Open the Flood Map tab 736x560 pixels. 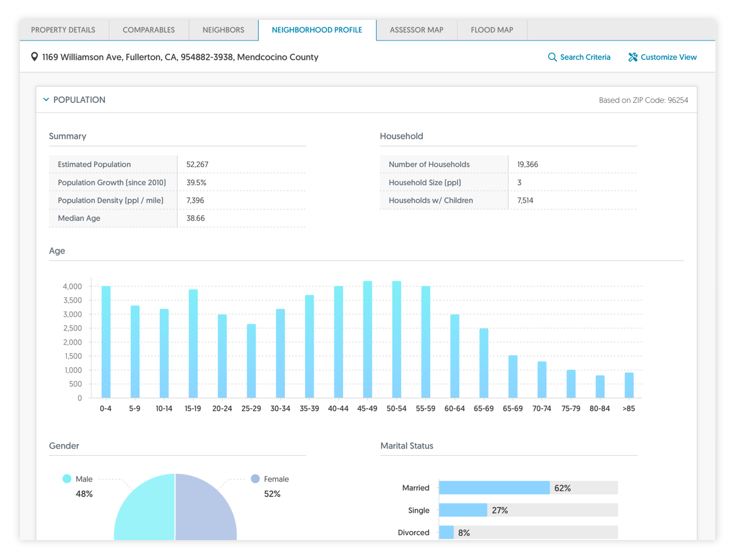click(492, 30)
